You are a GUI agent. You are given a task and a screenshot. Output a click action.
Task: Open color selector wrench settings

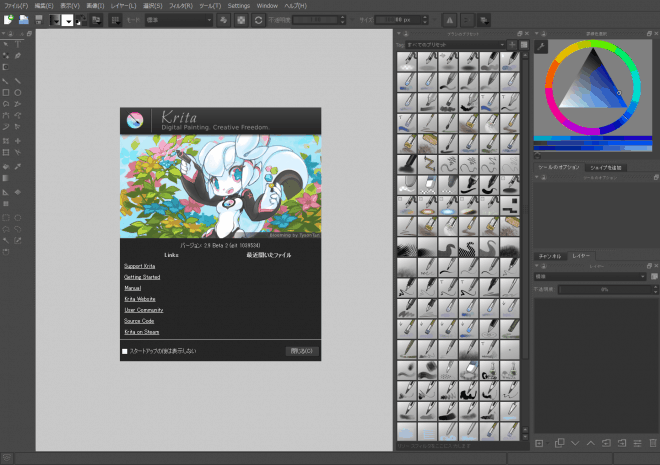click(541, 46)
